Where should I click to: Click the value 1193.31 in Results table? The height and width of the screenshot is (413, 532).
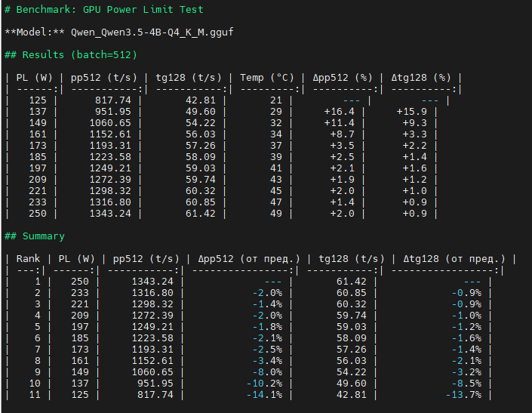[x=110, y=146]
